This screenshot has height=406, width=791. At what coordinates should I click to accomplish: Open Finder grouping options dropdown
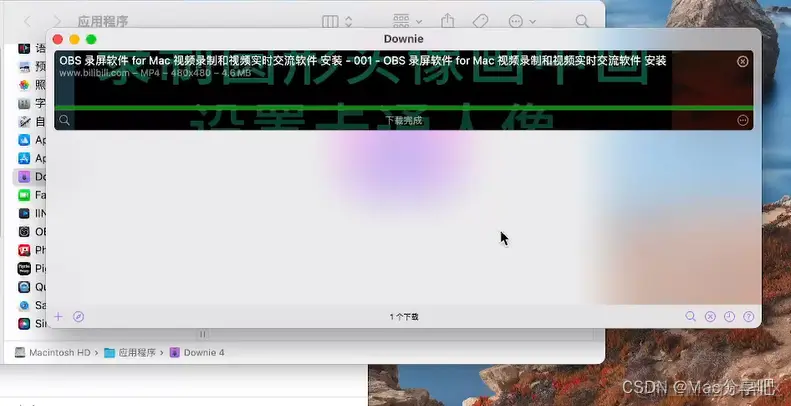(407, 21)
